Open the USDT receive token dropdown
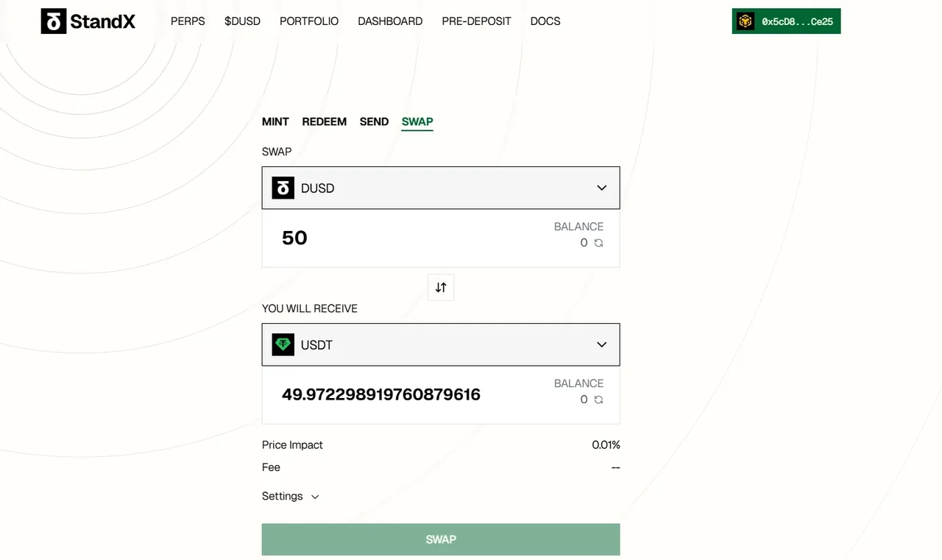This screenshot has height=560, width=942. click(x=601, y=344)
